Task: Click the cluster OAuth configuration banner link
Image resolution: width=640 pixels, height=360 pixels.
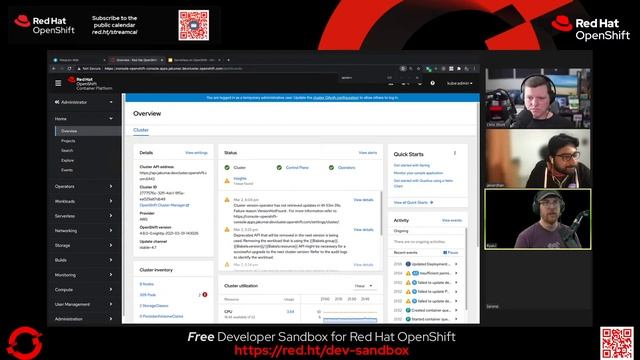Action: (336, 98)
